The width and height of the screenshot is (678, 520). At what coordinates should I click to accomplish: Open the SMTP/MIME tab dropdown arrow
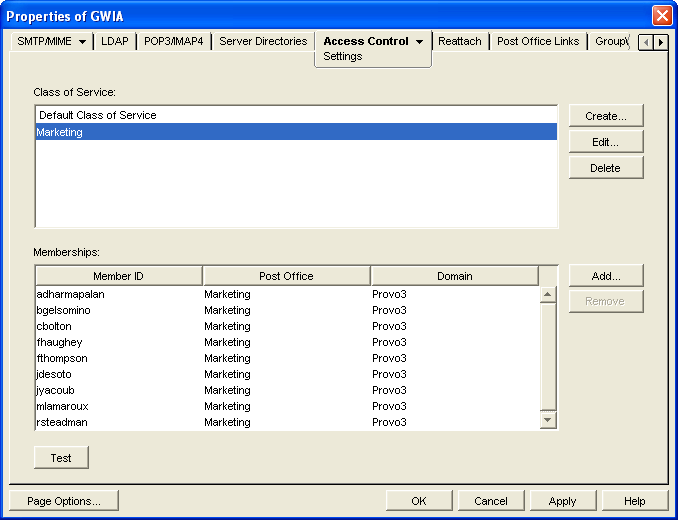click(81, 42)
